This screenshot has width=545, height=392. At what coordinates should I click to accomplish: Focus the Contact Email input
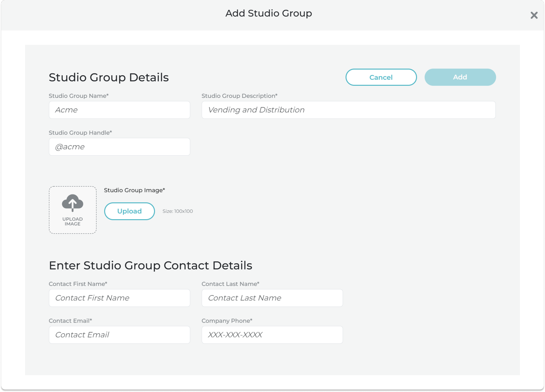click(119, 335)
